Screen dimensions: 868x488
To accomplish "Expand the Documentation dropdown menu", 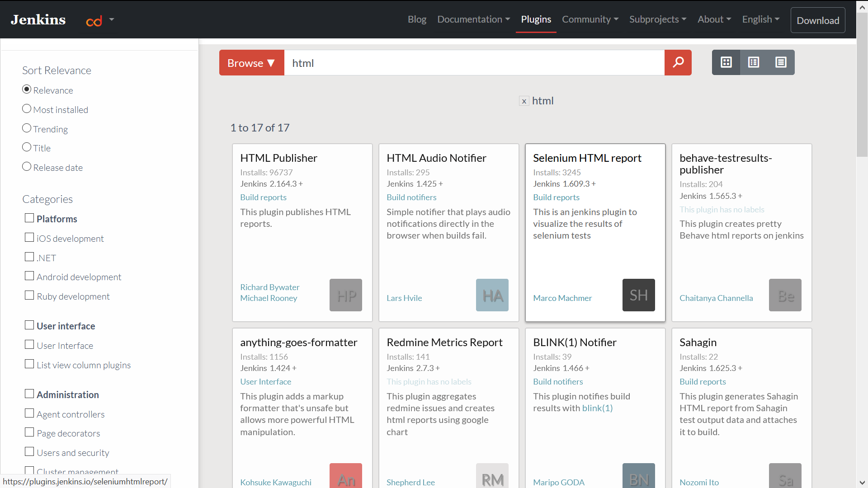I will point(473,19).
